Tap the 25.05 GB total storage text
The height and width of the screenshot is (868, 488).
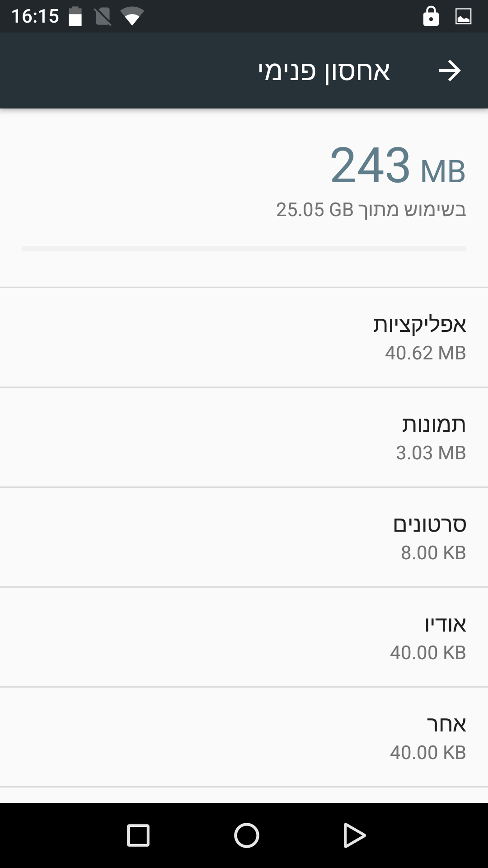coord(371,210)
